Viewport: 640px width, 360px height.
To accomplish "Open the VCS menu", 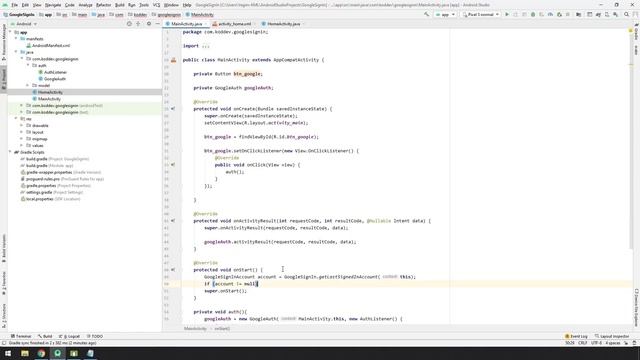I will click(156, 5).
